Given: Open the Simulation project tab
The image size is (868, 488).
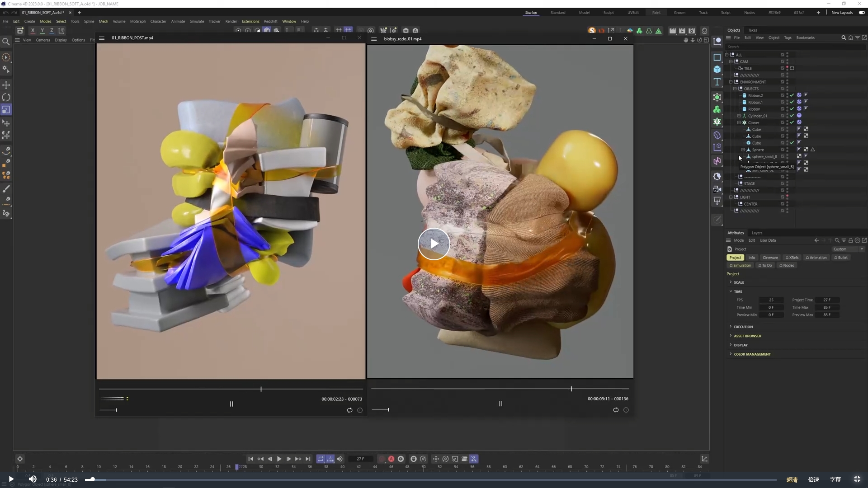Looking at the screenshot, I should tap(740, 265).
